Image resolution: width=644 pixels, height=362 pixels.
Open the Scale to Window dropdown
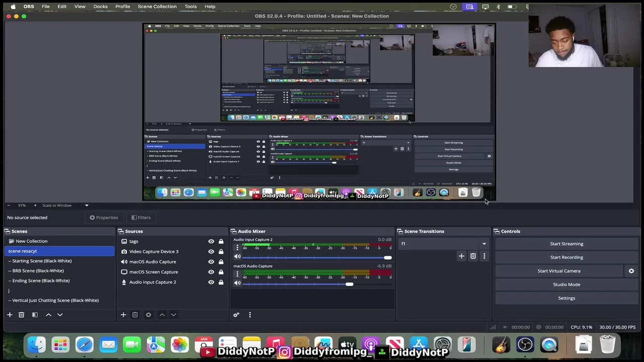(65, 205)
